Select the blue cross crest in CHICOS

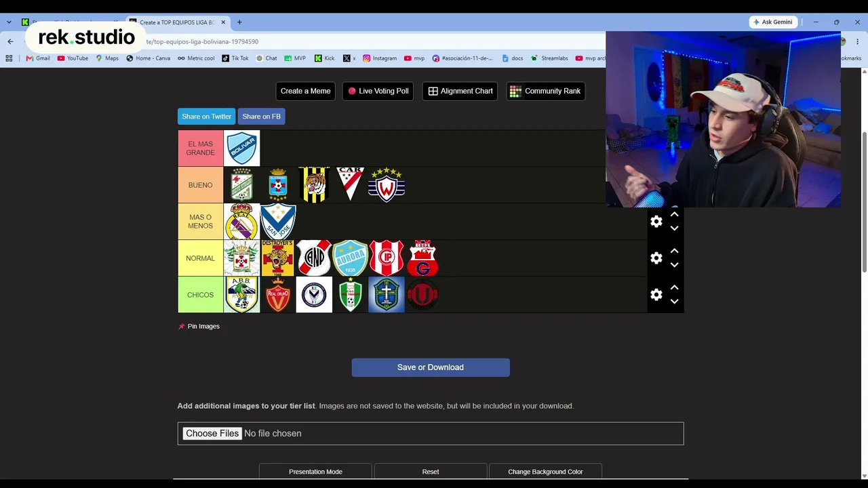(387, 295)
